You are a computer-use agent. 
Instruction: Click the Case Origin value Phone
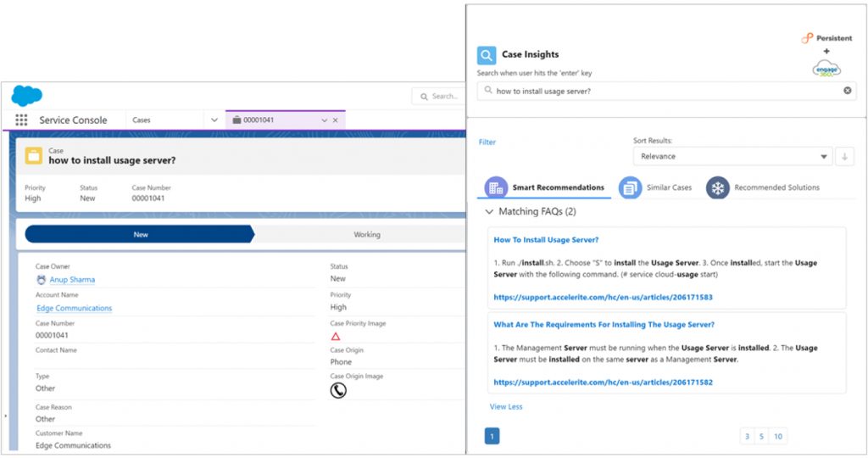tap(341, 361)
